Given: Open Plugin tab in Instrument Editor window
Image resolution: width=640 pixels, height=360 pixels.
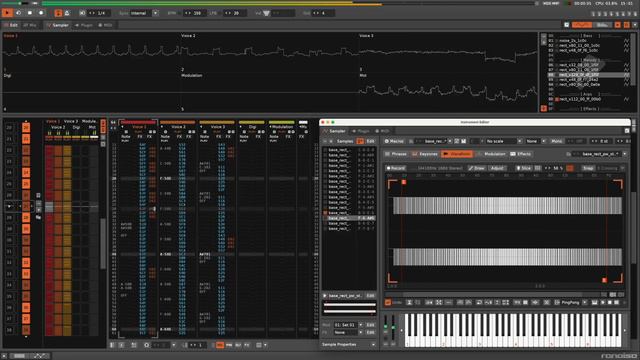Looking at the screenshot, I should [x=360, y=131].
